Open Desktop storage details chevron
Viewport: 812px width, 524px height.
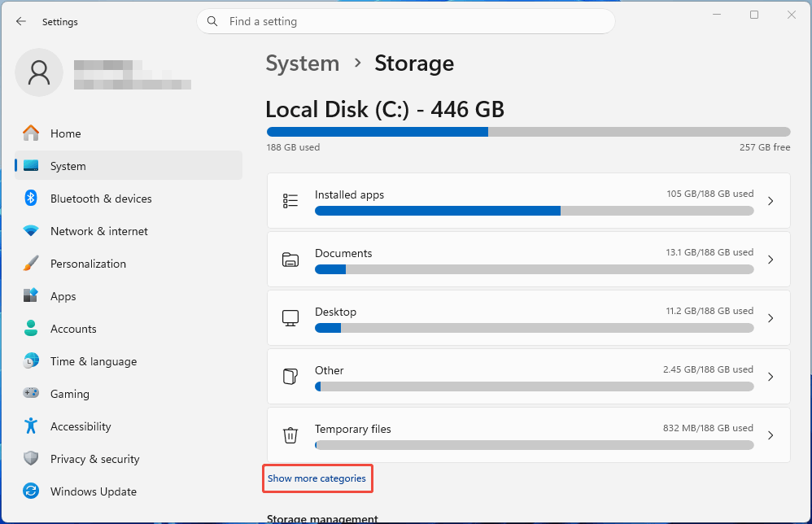771,318
